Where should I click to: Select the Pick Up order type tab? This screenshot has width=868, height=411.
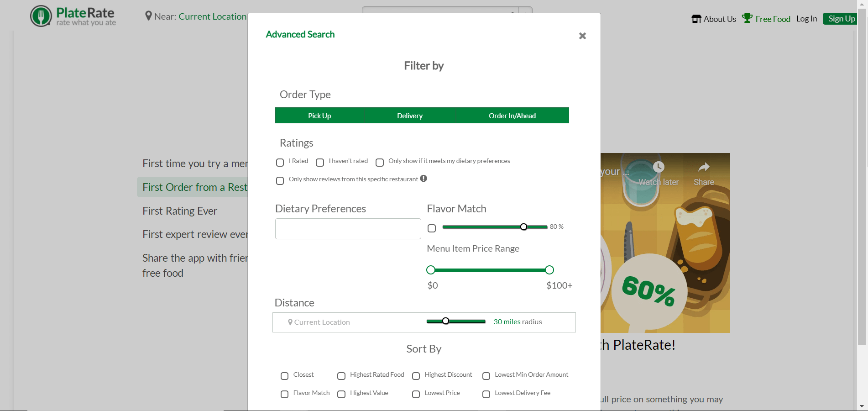(x=319, y=116)
